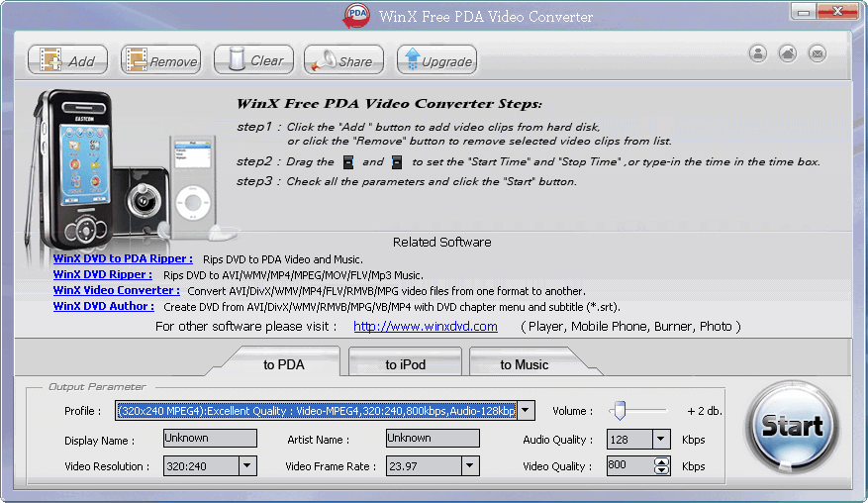The width and height of the screenshot is (868, 503).
Task: Switch to the to Music tab
Action: (525, 364)
